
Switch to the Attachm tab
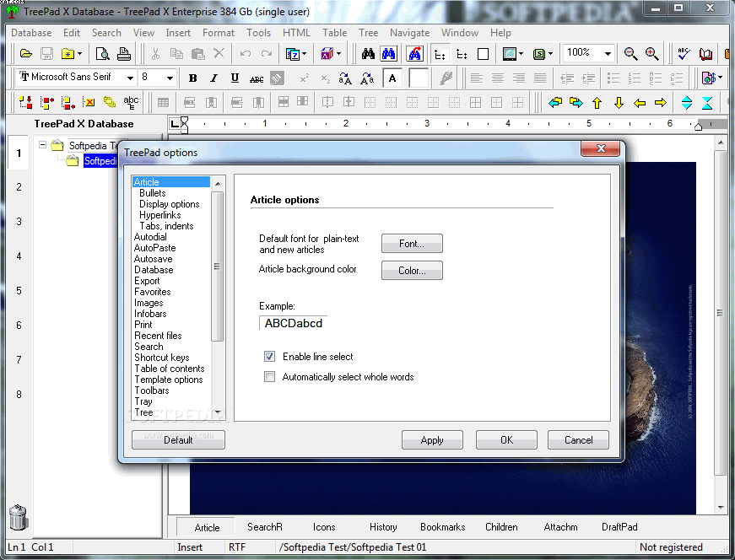pos(560,527)
